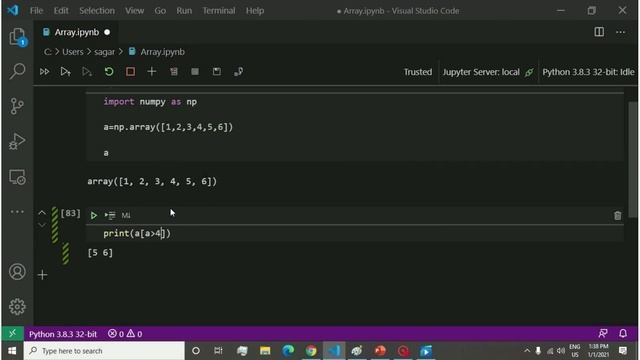Select the Array.ipynb editor tab
The height and width of the screenshot is (360, 640).
(76, 32)
